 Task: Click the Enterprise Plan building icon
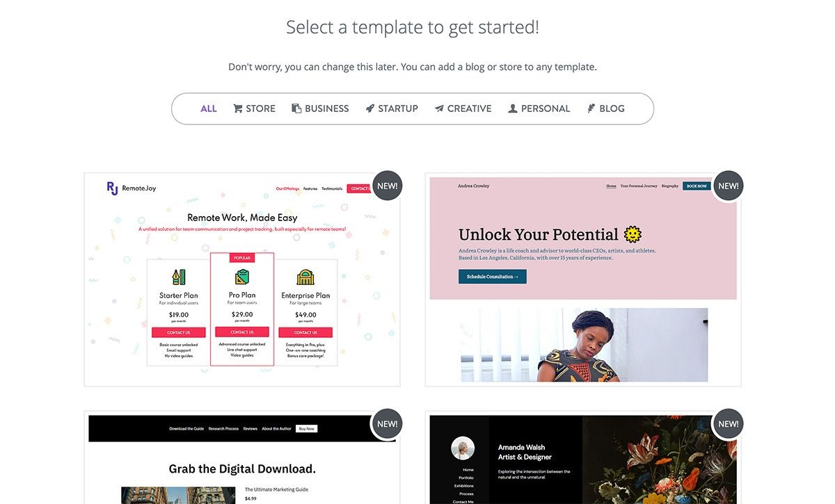point(305,277)
